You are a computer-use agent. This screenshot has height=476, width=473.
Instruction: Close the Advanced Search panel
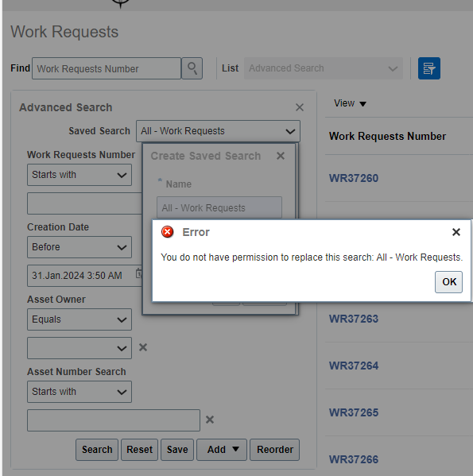(x=300, y=107)
